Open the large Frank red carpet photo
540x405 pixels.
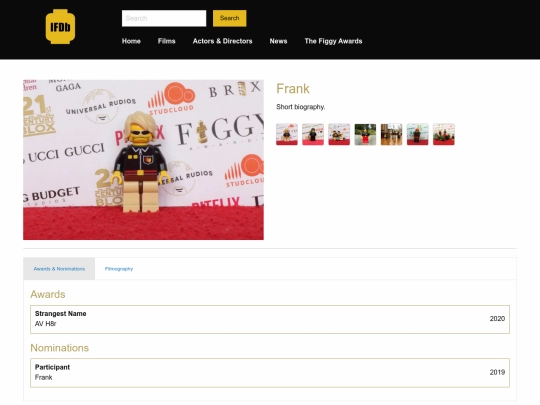pyautogui.click(x=143, y=160)
